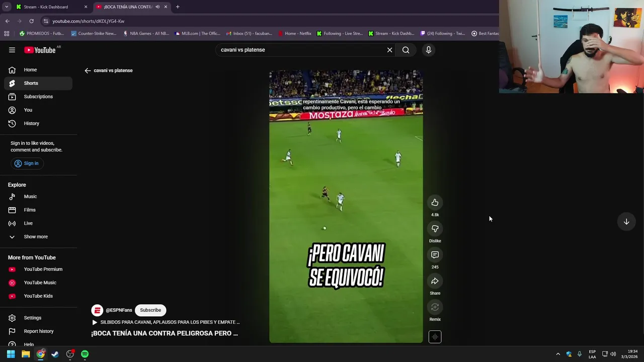Open the Inbox (51) Gmail bookmark
The height and width of the screenshot is (362, 644).
(249, 34)
